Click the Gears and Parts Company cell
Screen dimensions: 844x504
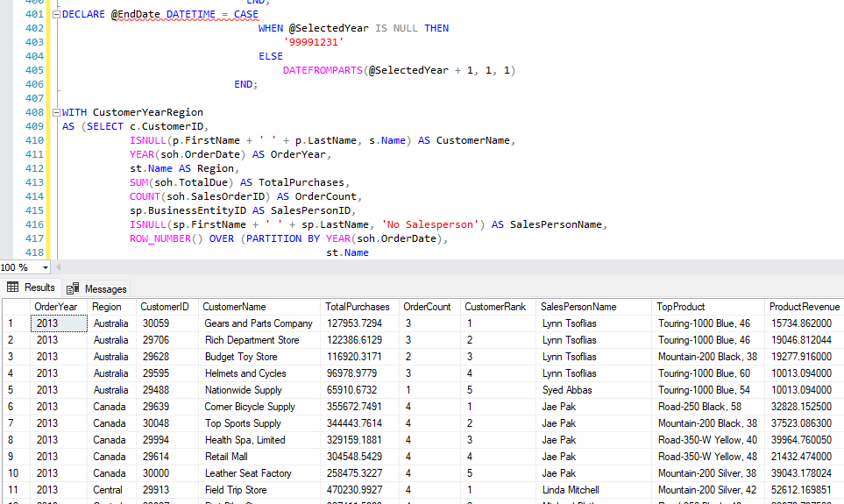click(x=259, y=323)
